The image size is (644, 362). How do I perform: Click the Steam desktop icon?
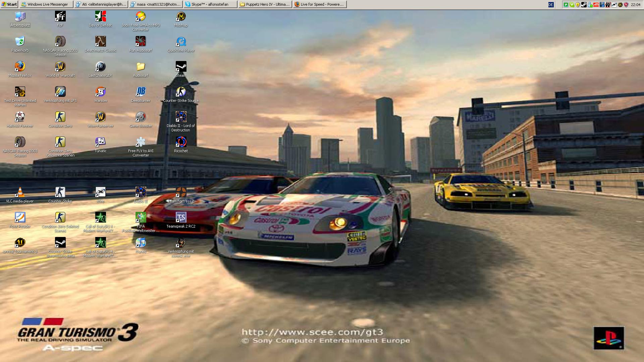pos(181,67)
